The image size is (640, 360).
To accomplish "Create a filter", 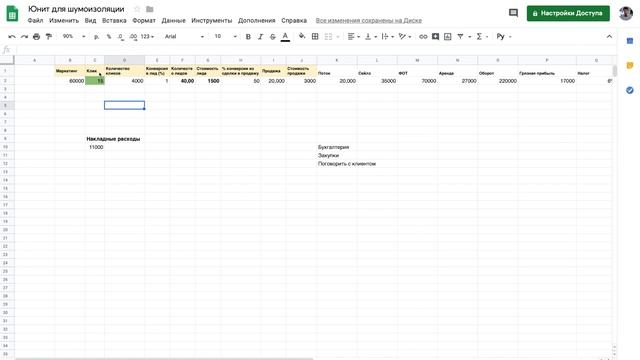I will click(460, 37).
